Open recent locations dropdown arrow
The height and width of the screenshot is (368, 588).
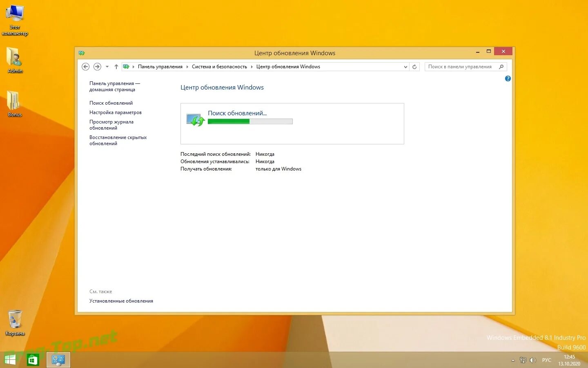click(x=107, y=67)
